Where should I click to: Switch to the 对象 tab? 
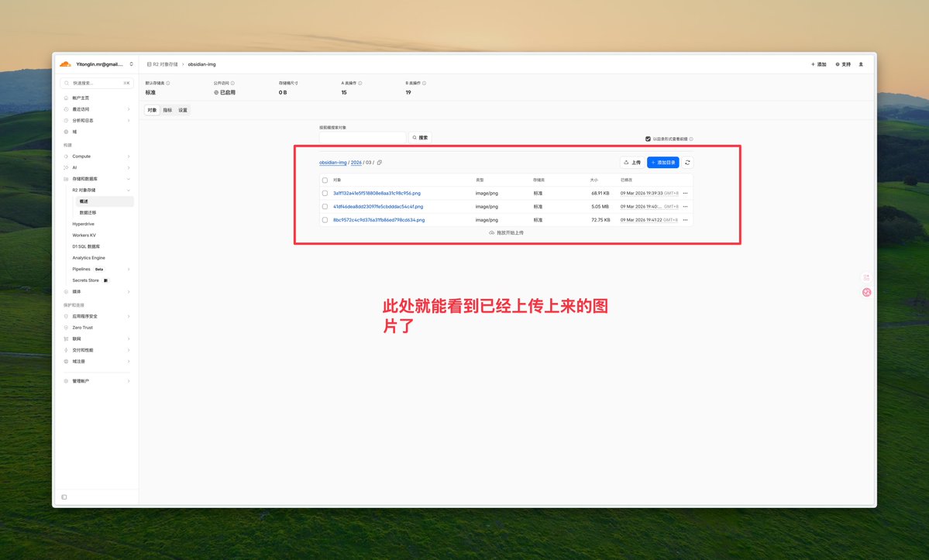153,110
